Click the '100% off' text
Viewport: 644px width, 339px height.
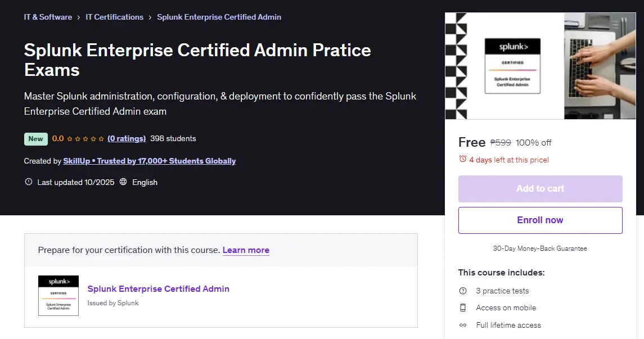[x=534, y=142]
